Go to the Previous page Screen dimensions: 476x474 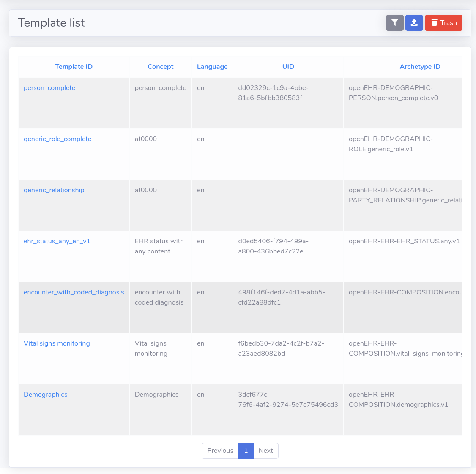[220, 451]
